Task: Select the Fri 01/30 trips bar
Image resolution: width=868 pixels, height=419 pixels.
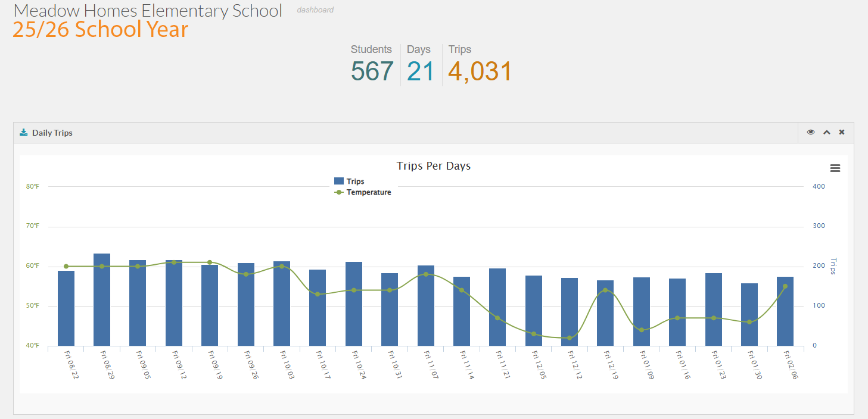Action: pos(749,315)
